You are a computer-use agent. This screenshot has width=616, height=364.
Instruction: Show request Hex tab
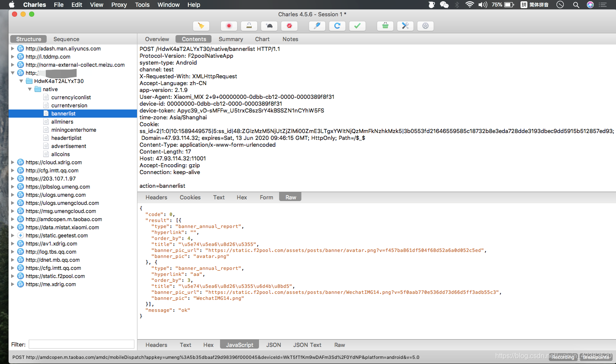coord(242,197)
